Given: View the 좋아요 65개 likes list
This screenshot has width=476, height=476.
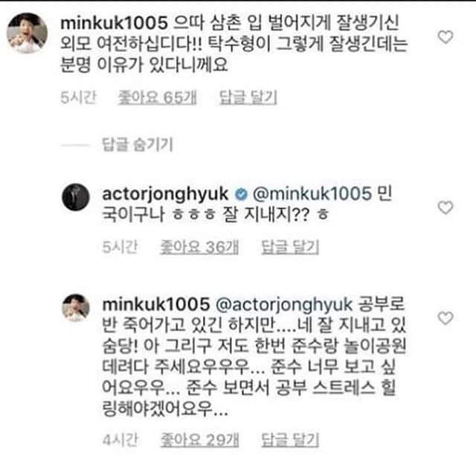Looking at the screenshot, I should 151,97.
